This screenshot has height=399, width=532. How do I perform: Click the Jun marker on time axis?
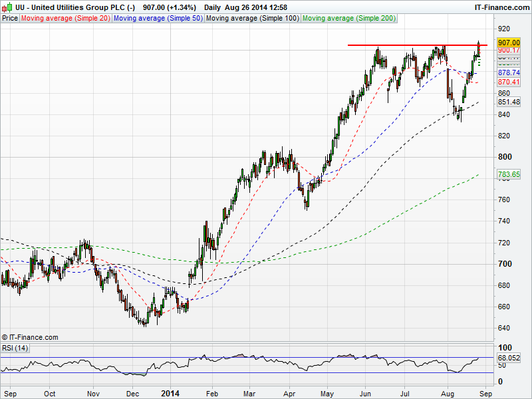point(365,393)
